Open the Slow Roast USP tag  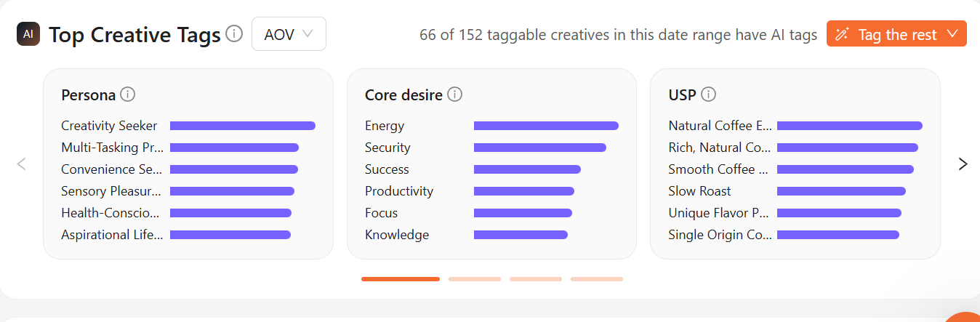click(699, 191)
